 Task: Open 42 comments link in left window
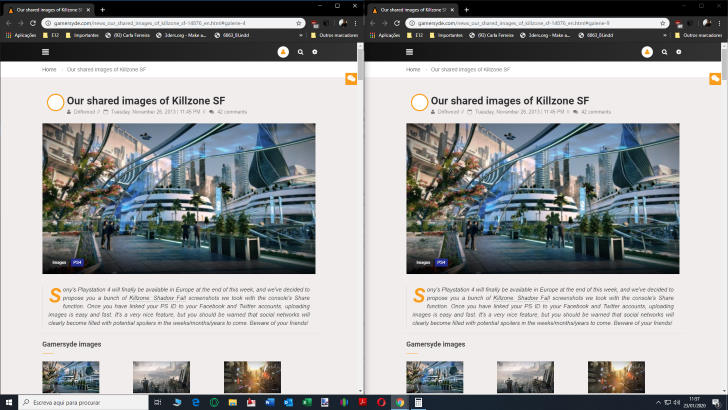232,112
